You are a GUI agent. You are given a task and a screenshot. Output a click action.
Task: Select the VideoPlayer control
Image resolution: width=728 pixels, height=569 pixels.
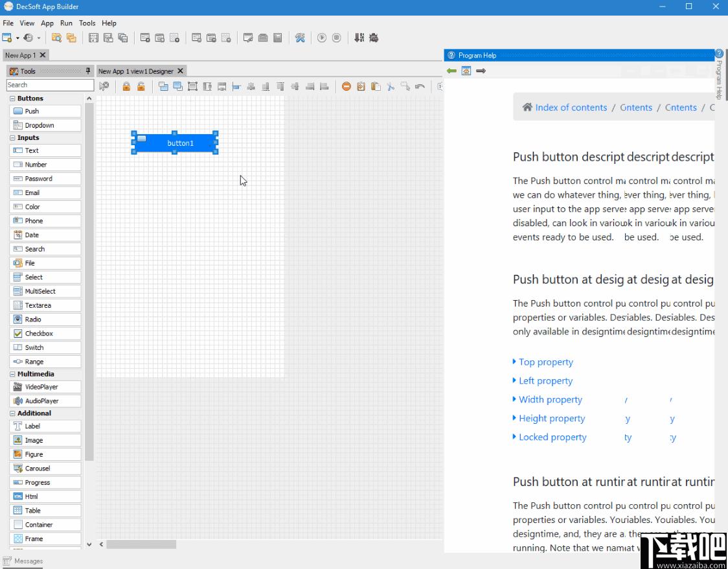(45, 387)
